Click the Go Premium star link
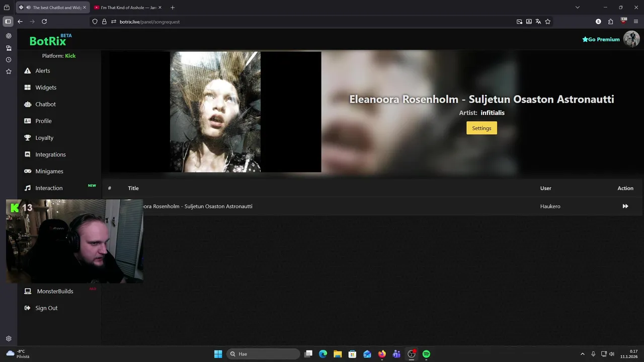Viewport: 644px width, 362px height. [601, 39]
